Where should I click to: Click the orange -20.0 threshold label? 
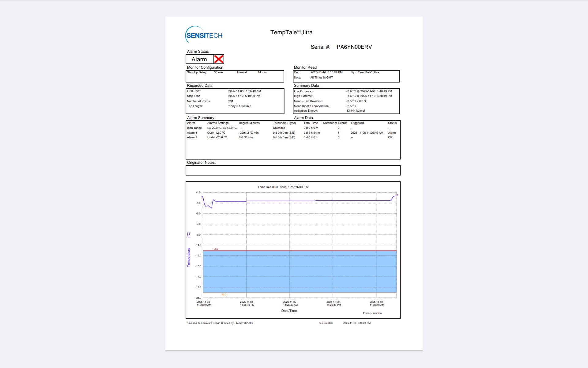(223, 294)
